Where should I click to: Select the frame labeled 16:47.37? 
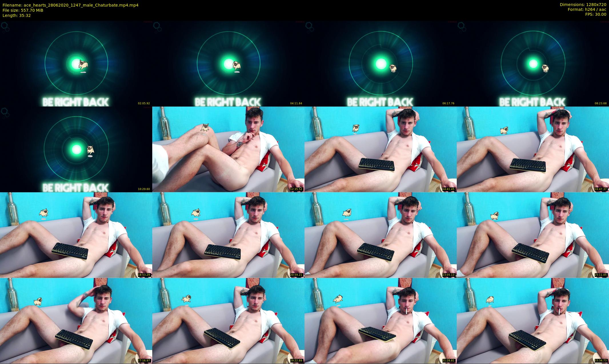pos(533,149)
